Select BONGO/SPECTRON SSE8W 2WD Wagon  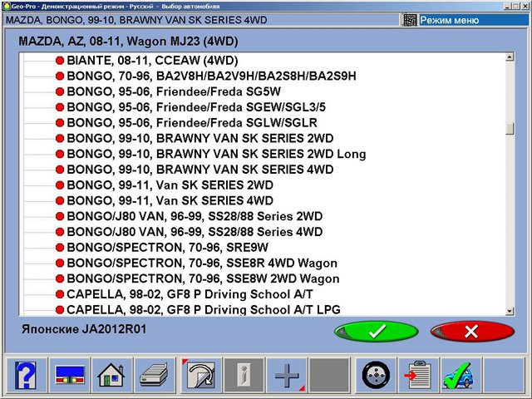pos(203,279)
